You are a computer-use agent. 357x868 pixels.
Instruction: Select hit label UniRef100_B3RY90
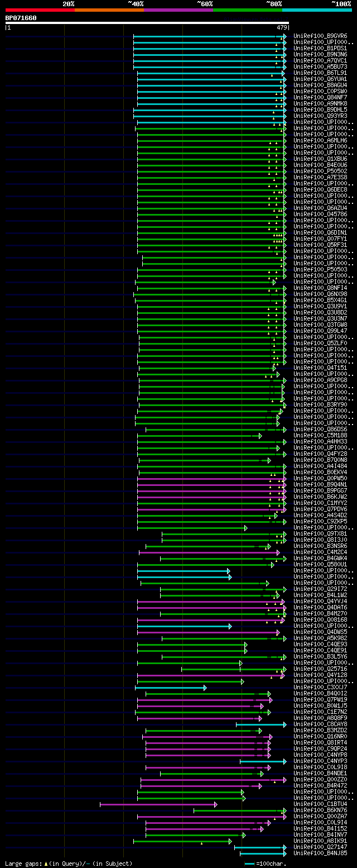coord(320,404)
